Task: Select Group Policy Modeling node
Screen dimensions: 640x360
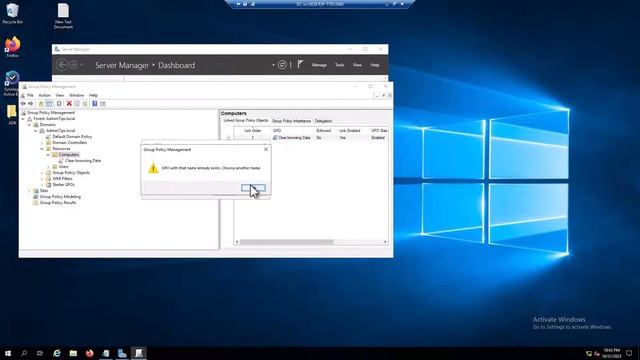Action: point(60,197)
